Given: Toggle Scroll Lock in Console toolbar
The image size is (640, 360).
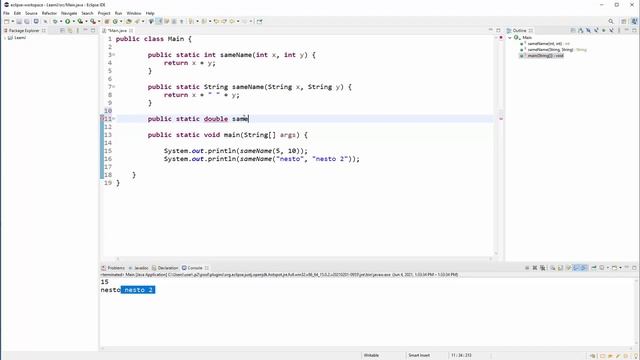Looking at the screenshot, I should 560,268.
